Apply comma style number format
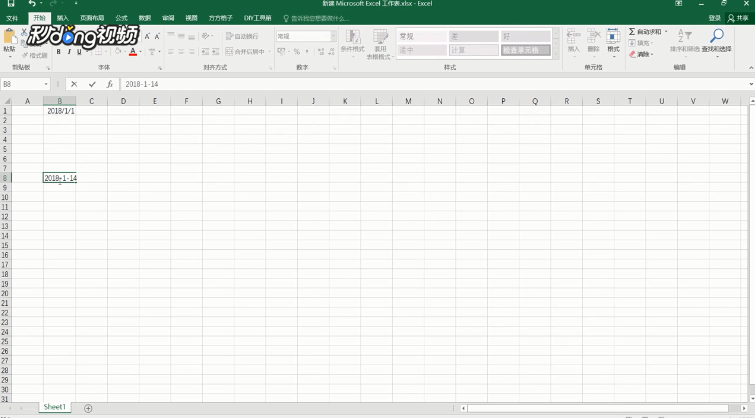 307,52
